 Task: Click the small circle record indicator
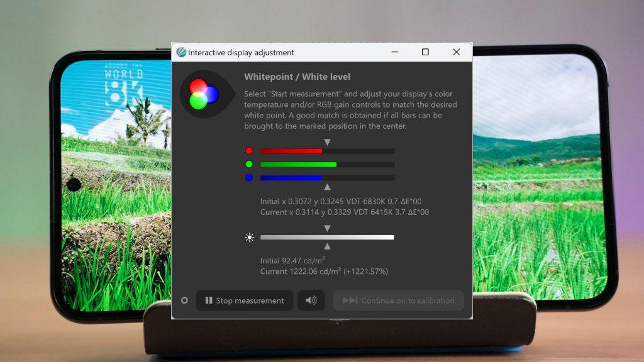tap(184, 300)
